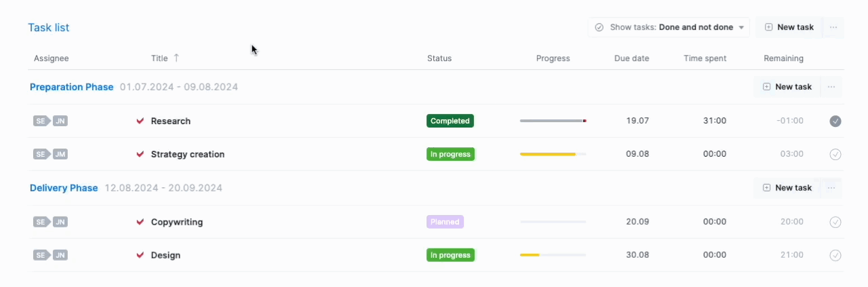Click the 01.07.2024 - 09.08.2024 date range
This screenshot has height=287, width=868.
pos(179,87)
